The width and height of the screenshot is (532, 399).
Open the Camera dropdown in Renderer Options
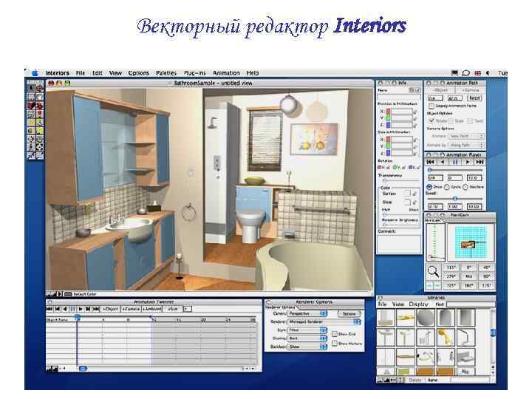tap(307, 314)
